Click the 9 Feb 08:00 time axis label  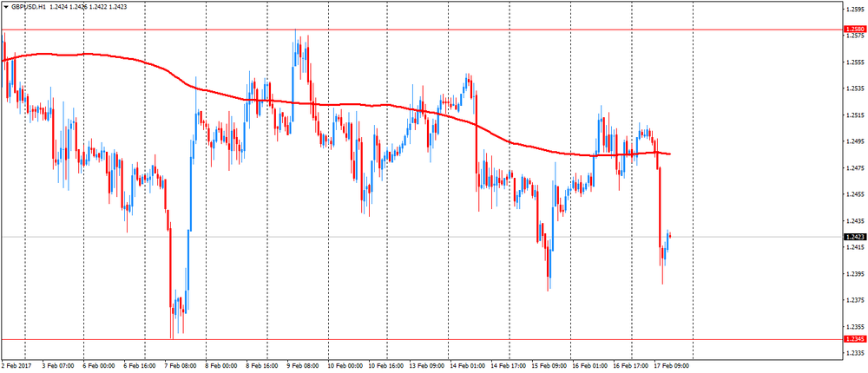(303, 365)
